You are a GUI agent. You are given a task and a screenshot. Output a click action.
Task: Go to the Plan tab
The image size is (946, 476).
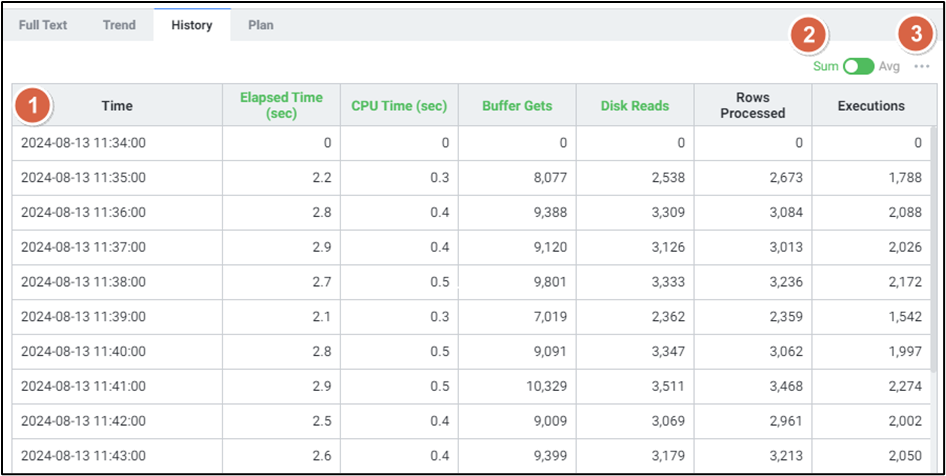(x=261, y=25)
